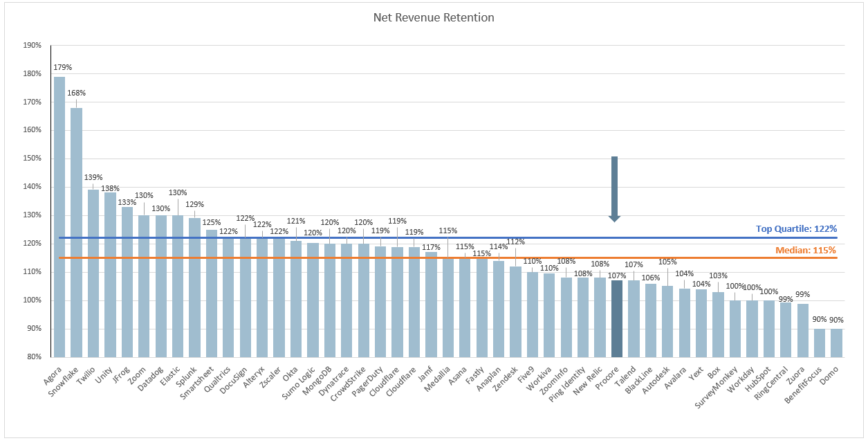Viewport: 868px width, 443px height.
Task: Click the 140% y-axis label
Action: pyautogui.click(x=33, y=187)
